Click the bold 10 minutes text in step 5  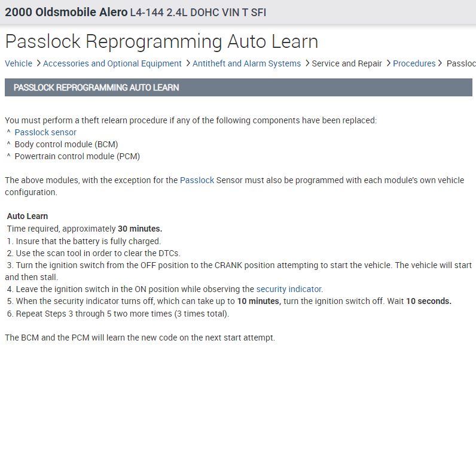259,301
